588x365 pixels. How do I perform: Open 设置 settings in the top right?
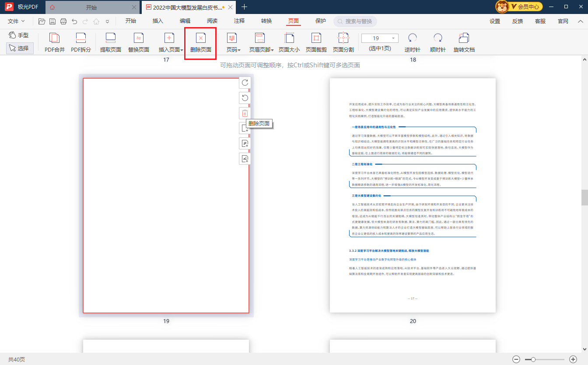pos(495,21)
